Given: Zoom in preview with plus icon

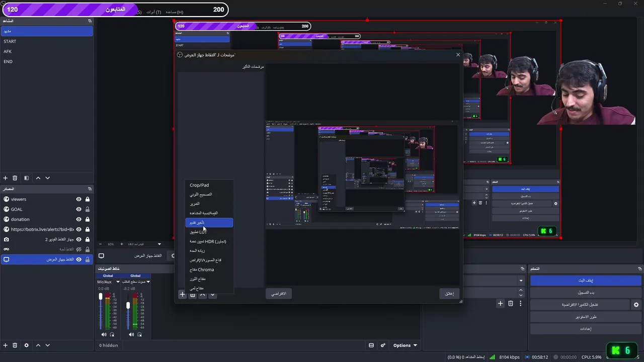Looking at the screenshot, I should [121, 244].
